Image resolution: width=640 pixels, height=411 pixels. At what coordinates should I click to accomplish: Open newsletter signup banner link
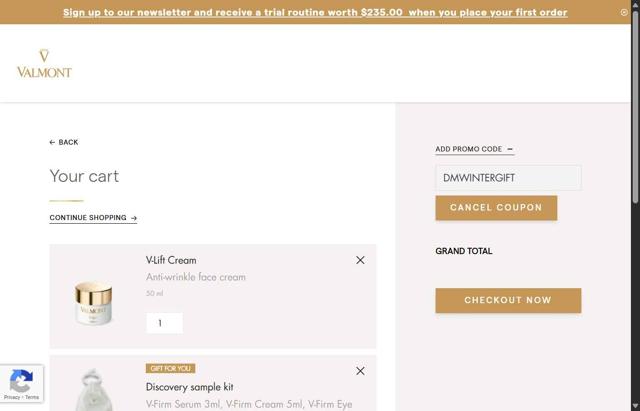[315, 13]
